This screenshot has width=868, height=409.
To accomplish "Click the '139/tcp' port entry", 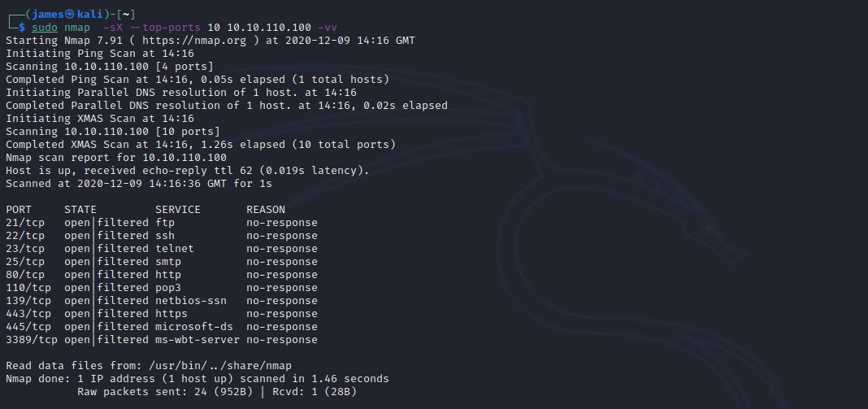I will point(28,301).
